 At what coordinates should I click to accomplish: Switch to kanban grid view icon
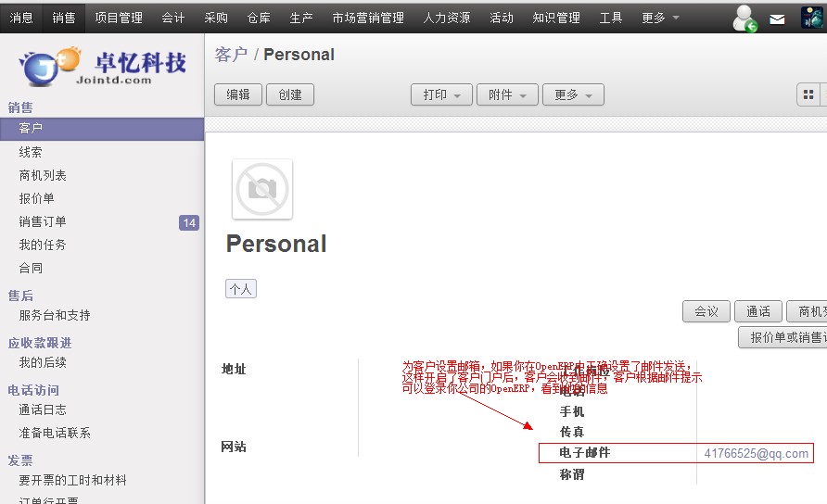point(808,94)
